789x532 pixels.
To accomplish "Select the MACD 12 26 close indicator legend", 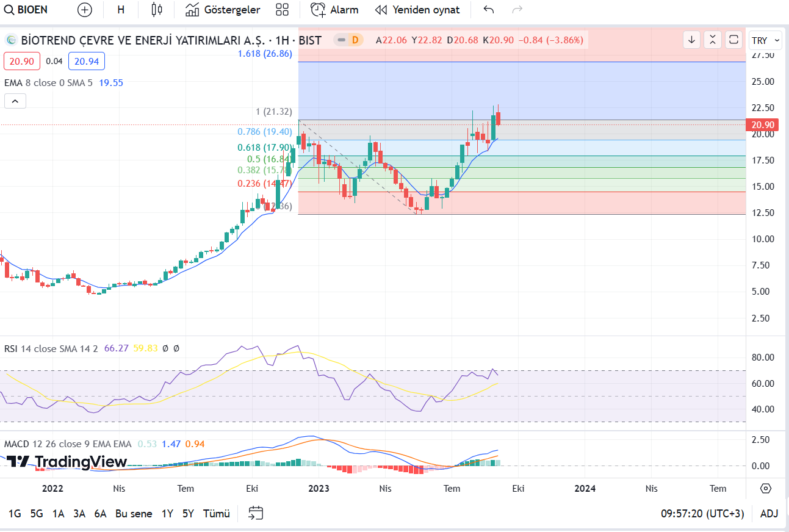I will click(68, 444).
